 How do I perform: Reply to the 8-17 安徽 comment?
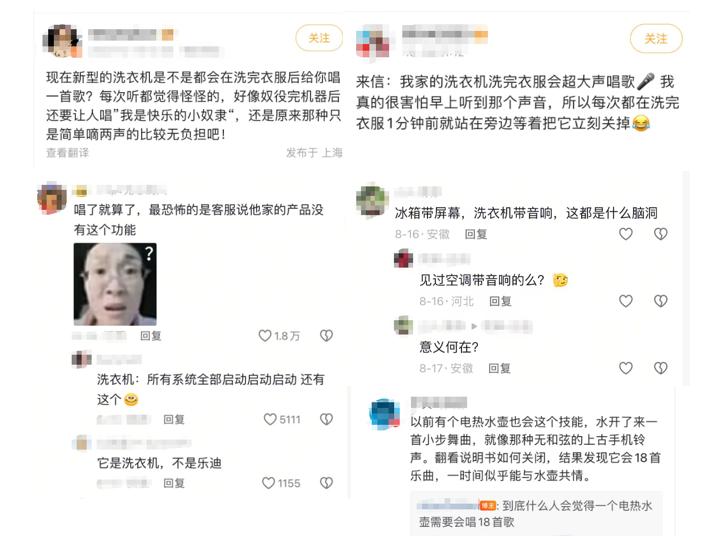point(500,368)
